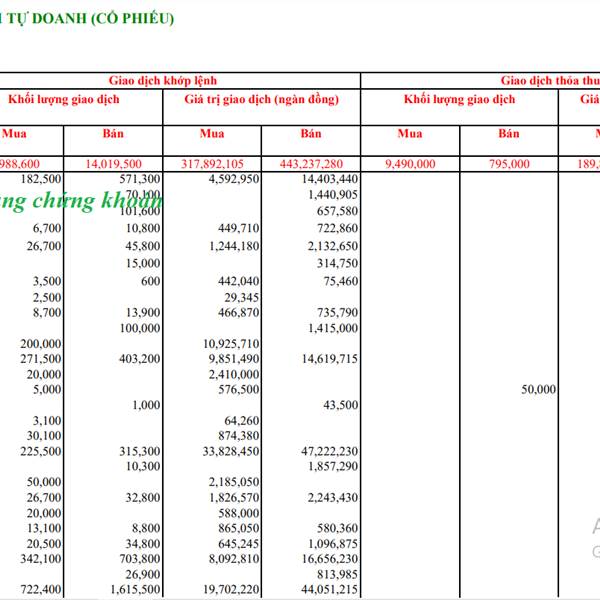This screenshot has height=600, width=600.
Task: Click cell 8,092,810
Action: (234, 559)
